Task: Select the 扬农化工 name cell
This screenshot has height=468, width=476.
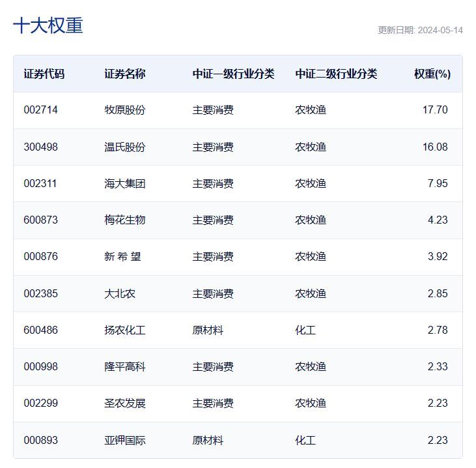Action: 125,330
